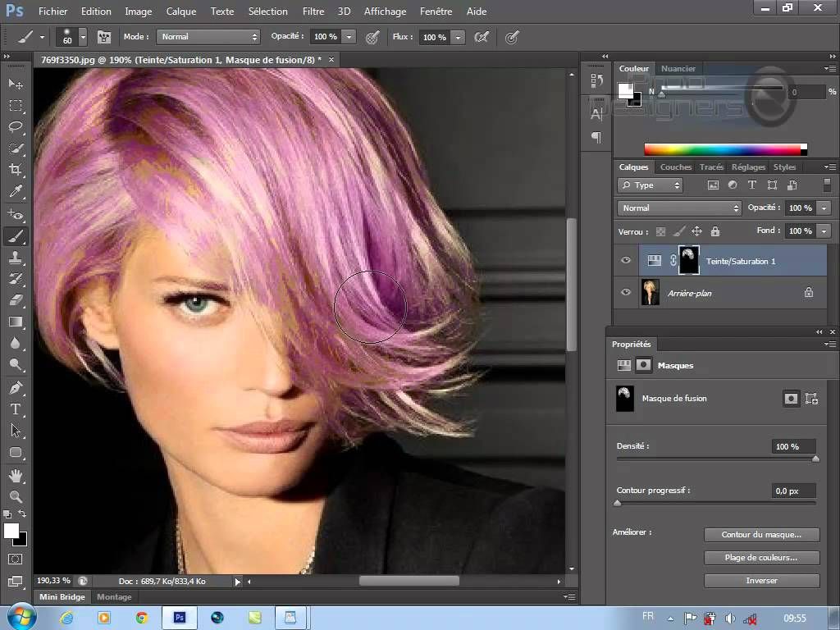Viewport: 840px width, 630px height.
Task: Switch to the Couches tab
Action: [676, 167]
